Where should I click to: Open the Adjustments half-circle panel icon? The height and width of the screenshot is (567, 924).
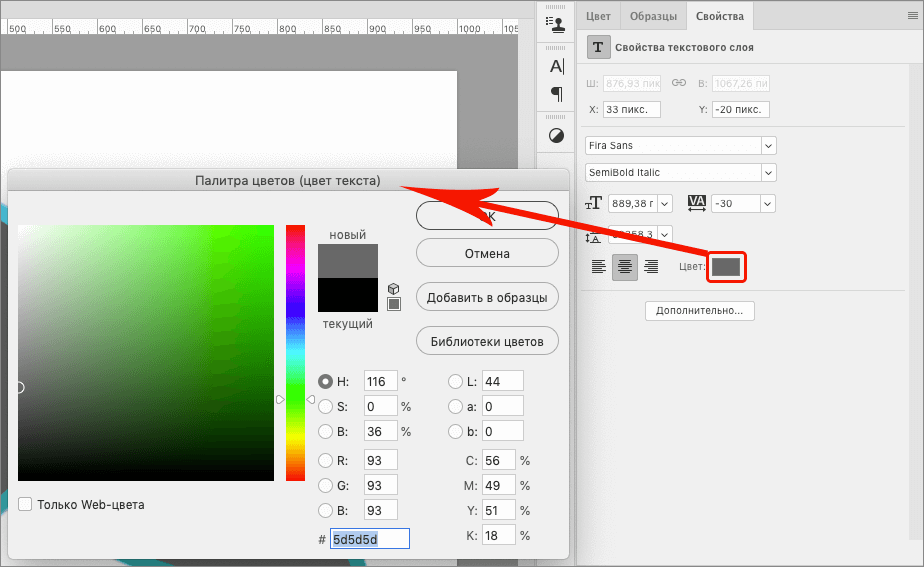point(557,135)
